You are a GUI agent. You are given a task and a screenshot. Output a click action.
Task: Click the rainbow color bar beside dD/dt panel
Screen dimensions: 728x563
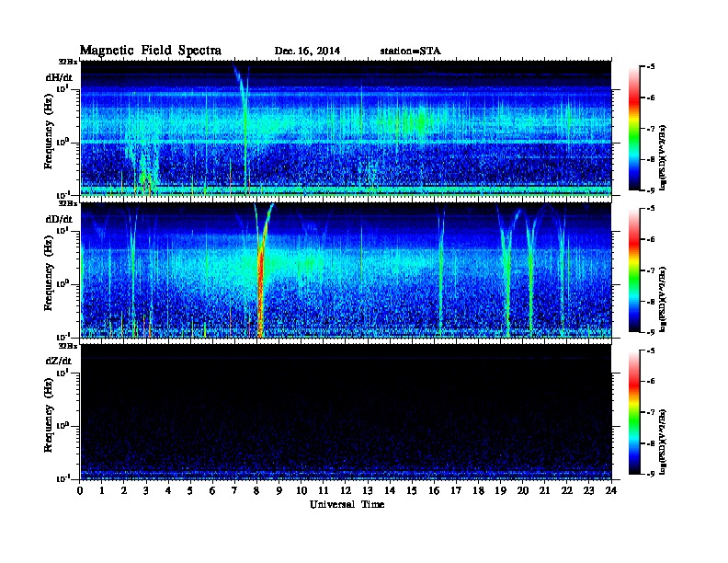pyautogui.click(x=634, y=270)
